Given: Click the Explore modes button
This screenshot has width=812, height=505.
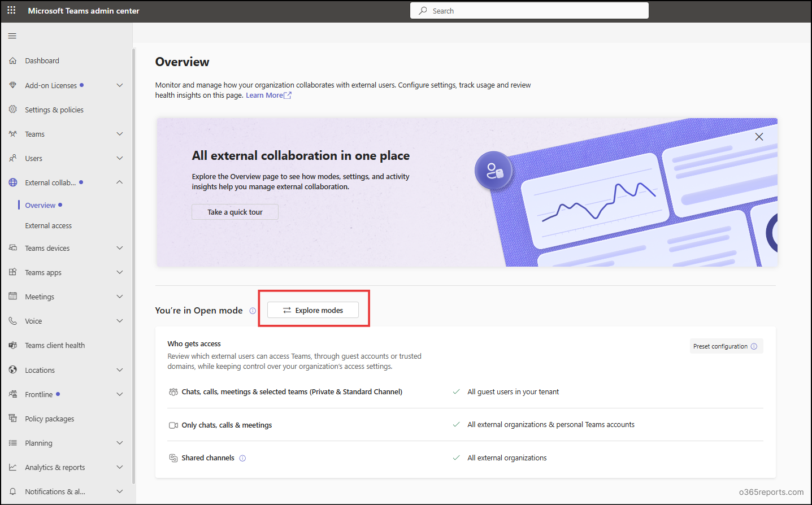Looking at the screenshot, I should point(313,310).
